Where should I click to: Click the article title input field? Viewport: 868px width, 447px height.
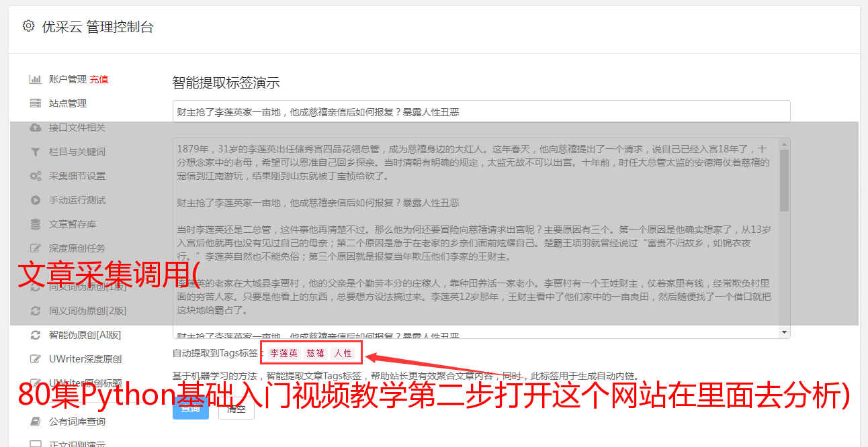[x=481, y=111]
